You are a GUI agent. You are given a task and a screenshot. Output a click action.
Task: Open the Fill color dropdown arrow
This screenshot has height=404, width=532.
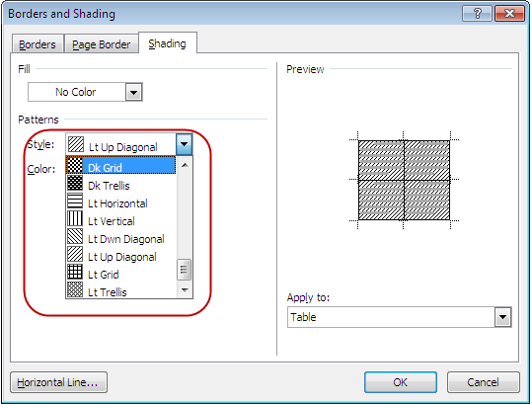(133, 92)
